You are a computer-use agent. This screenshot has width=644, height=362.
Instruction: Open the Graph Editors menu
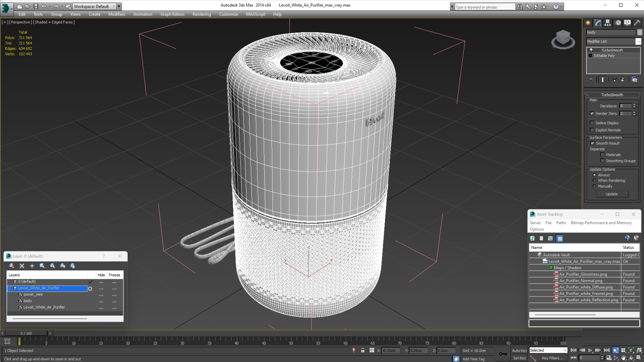click(x=172, y=14)
